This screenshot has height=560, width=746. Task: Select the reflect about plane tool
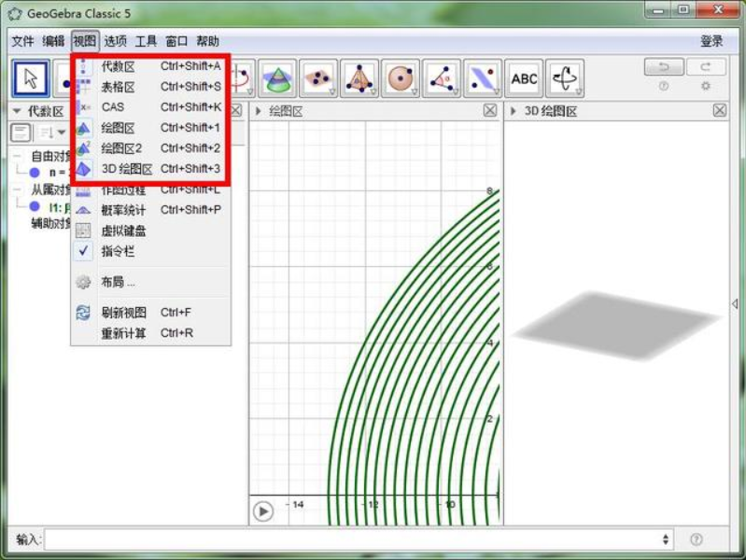[x=483, y=78]
